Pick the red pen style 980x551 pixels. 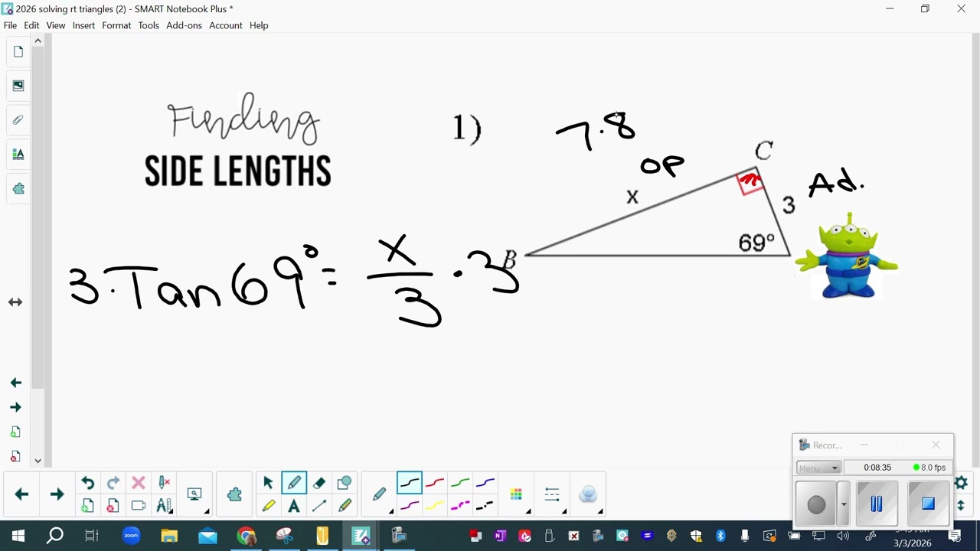[x=435, y=483]
